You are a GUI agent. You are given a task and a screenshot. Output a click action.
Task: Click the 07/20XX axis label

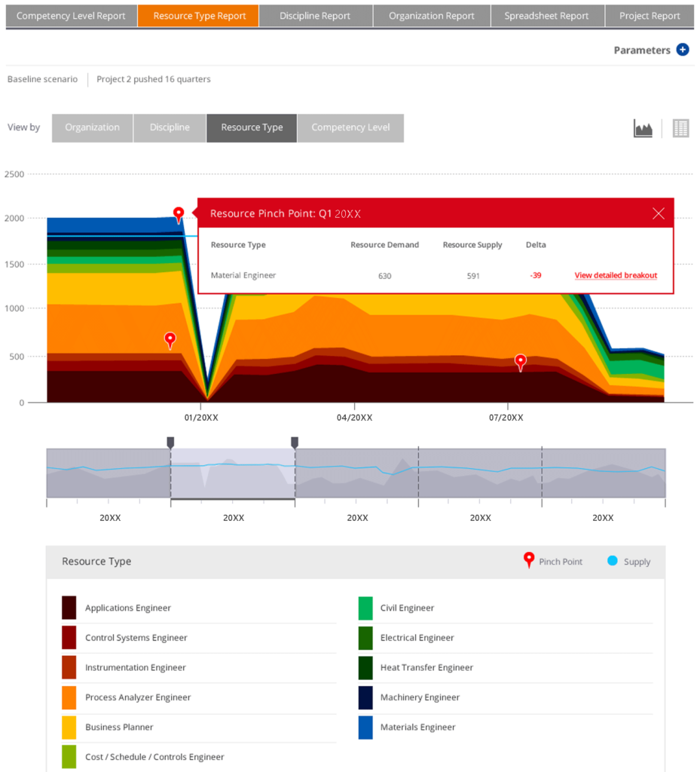coord(506,418)
